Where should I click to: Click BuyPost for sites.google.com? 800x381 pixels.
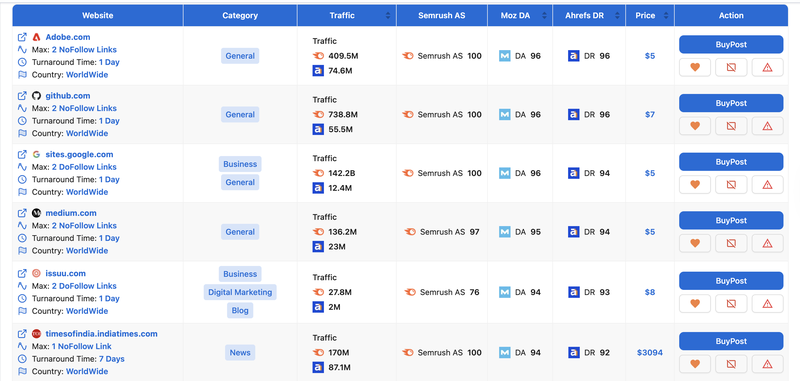click(731, 162)
